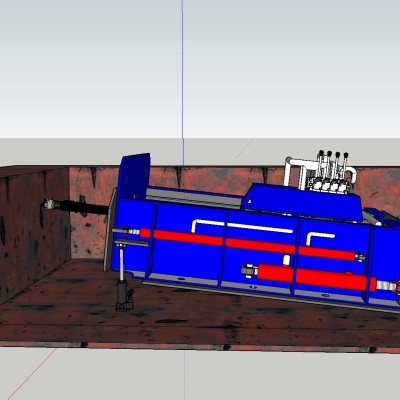Select the hydraulic control valve lever bank
This screenshot has width=400, height=400.
pyautogui.click(x=332, y=173)
